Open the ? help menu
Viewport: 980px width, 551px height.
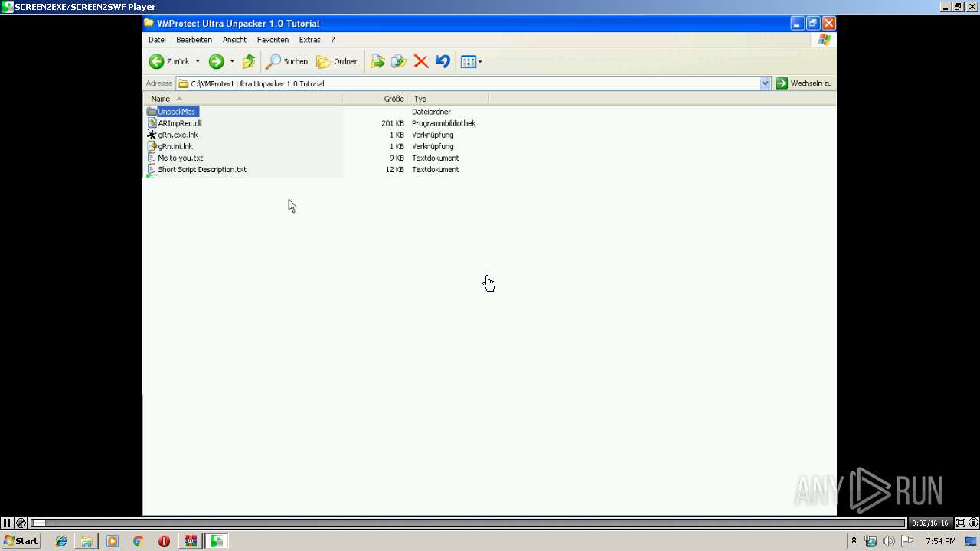point(332,40)
